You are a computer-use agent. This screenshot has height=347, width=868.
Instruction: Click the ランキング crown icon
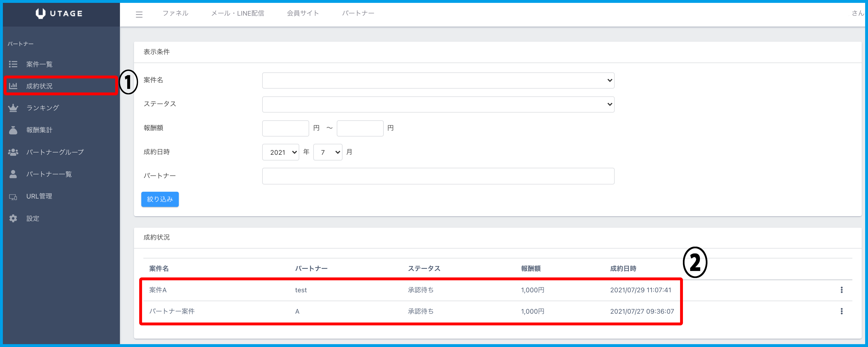pyautogui.click(x=13, y=108)
